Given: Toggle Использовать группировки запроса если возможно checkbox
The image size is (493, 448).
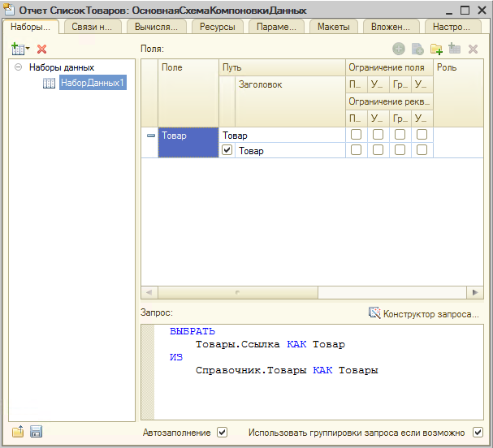Looking at the screenshot, I should click(x=478, y=433).
